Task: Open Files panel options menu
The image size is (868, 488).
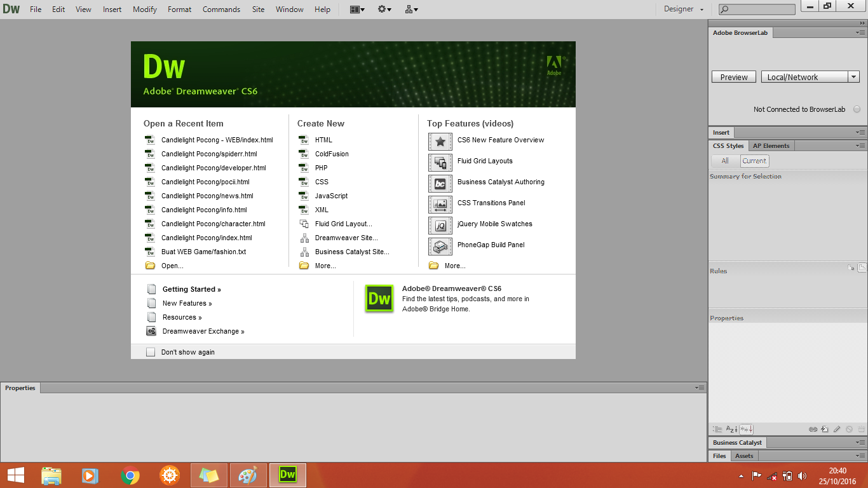Action: (x=861, y=456)
